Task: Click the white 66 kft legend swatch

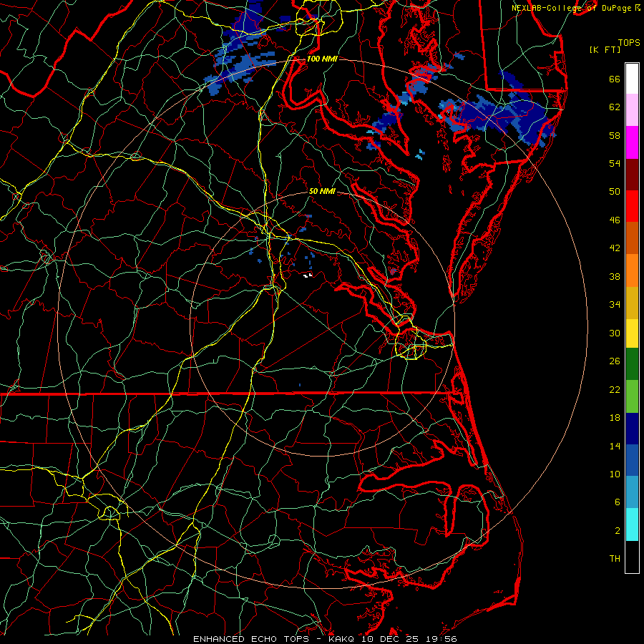Action: click(x=632, y=79)
